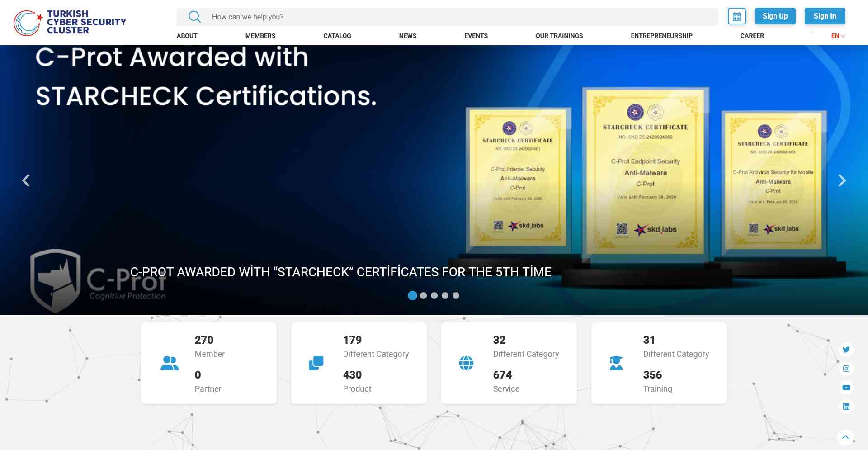Select the fifth carousel dot
The image size is (868, 450).
pos(456,296)
